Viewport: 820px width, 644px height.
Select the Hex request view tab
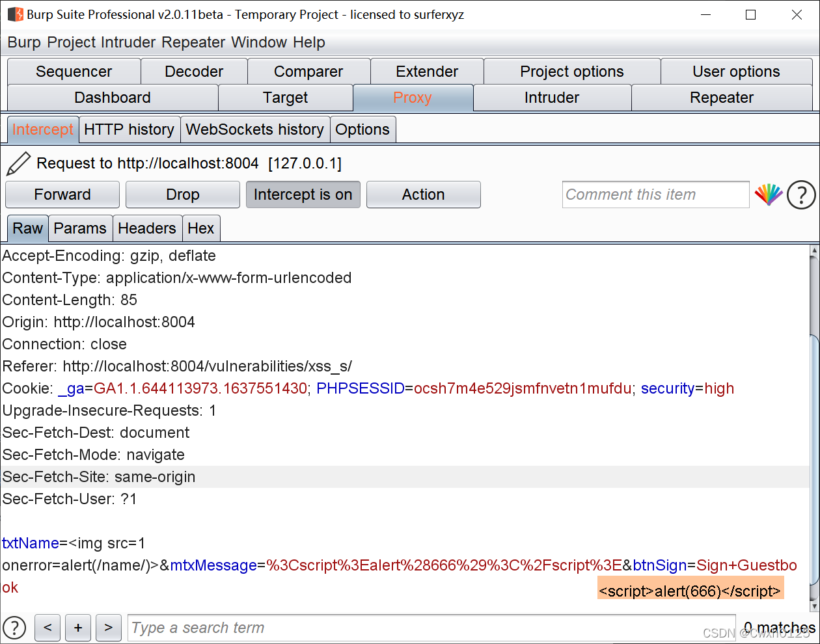click(201, 228)
